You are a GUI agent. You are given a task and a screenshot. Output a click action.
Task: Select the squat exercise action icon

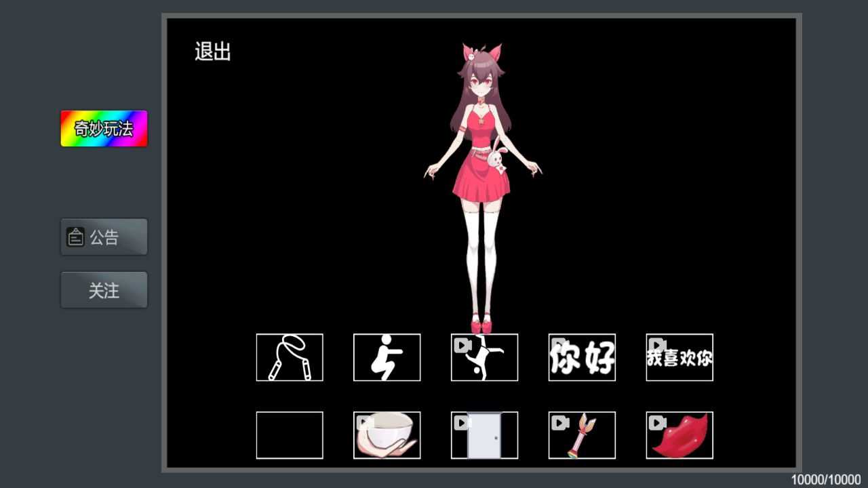click(387, 357)
